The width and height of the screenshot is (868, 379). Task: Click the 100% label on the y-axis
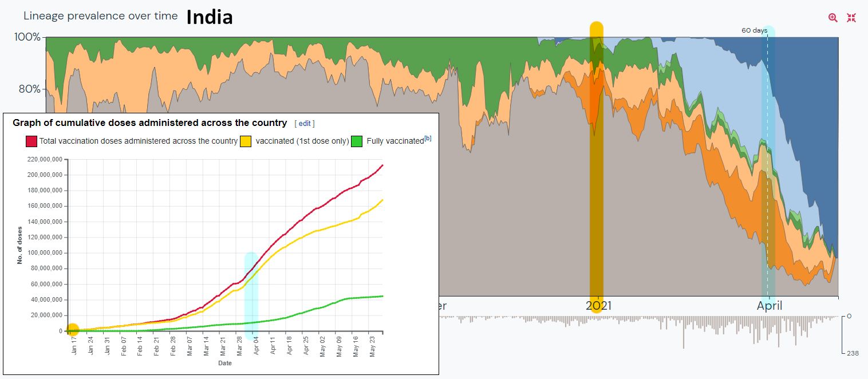pos(27,37)
